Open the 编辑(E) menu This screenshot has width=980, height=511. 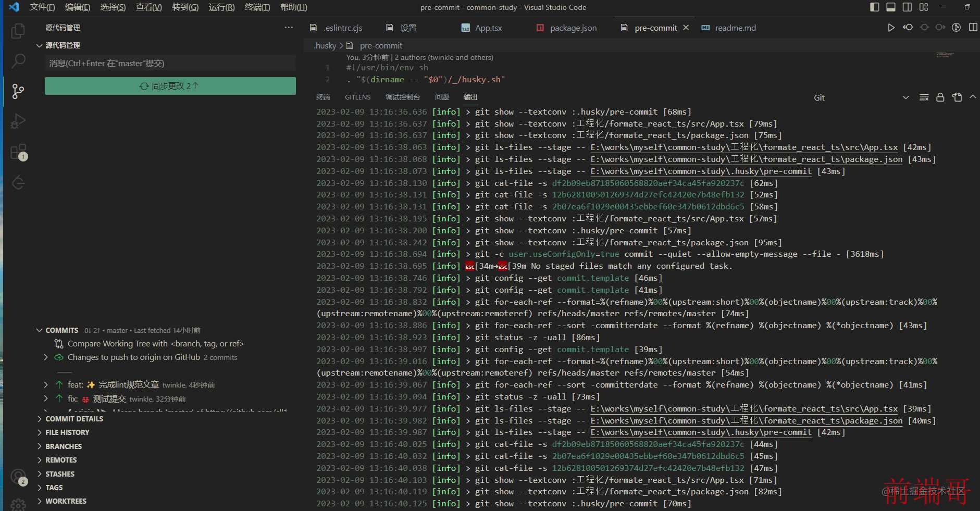(78, 7)
